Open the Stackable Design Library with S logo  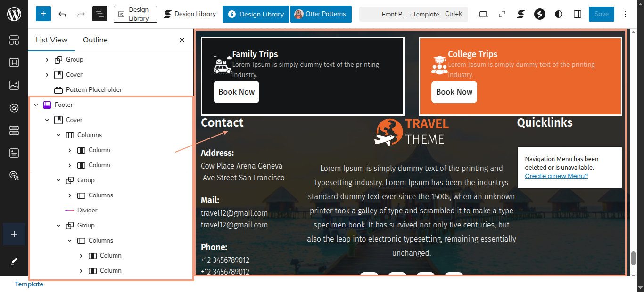tap(190, 14)
